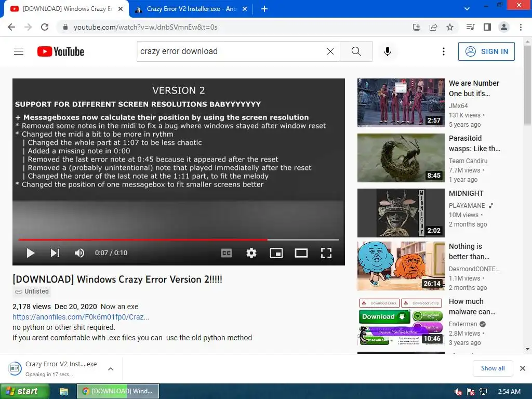Open the anonfiles download link
This screenshot has width=532, height=399.
pyautogui.click(x=81, y=317)
